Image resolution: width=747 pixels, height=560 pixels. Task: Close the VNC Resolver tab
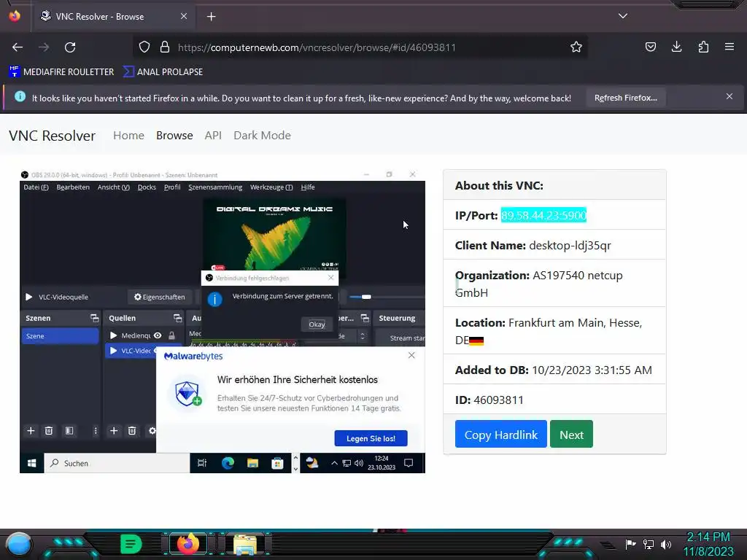click(183, 16)
